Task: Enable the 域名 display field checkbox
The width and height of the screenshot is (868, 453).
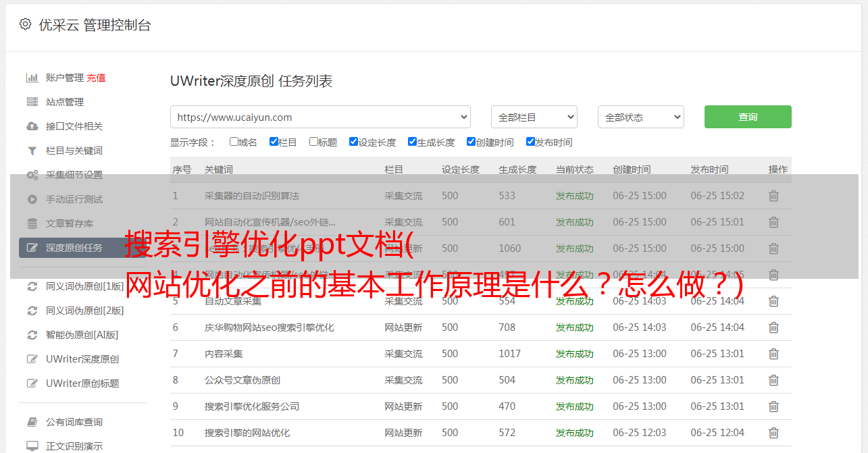Action: click(234, 142)
